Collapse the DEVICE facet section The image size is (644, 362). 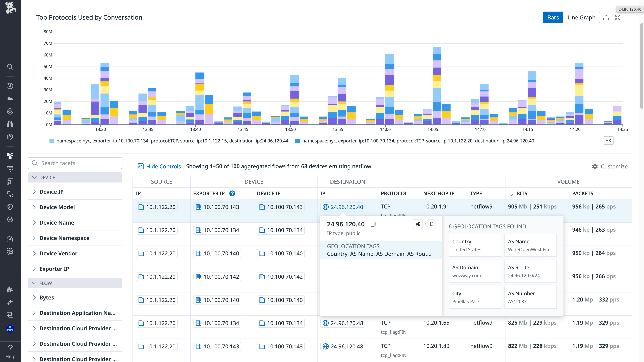(x=47, y=177)
